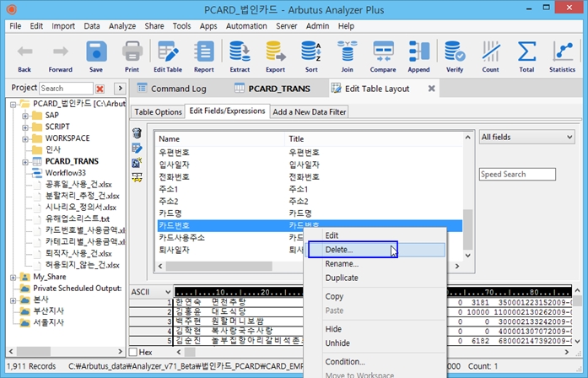Open the Automation menu
588x378 pixels.
246,26
